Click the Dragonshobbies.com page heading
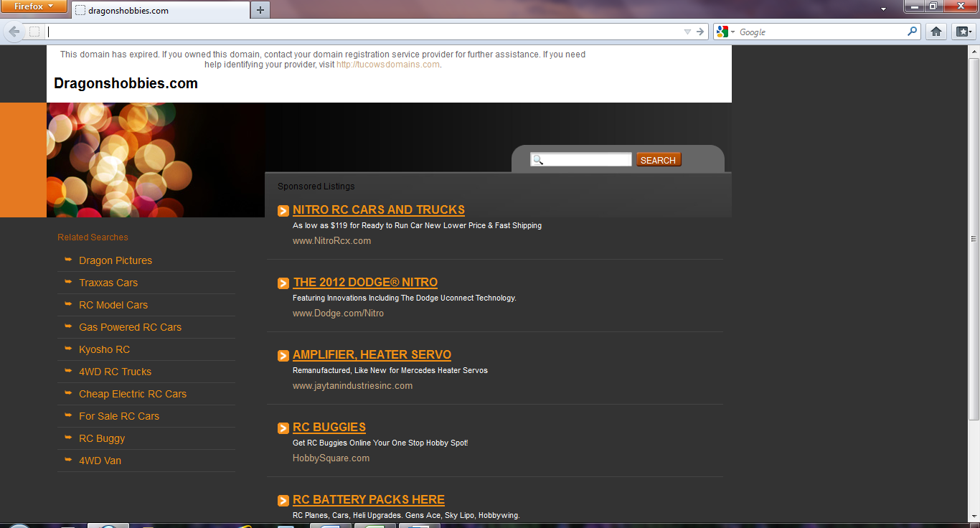The height and width of the screenshot is (528, 980). pyautogui.click(x=126, y=84)
